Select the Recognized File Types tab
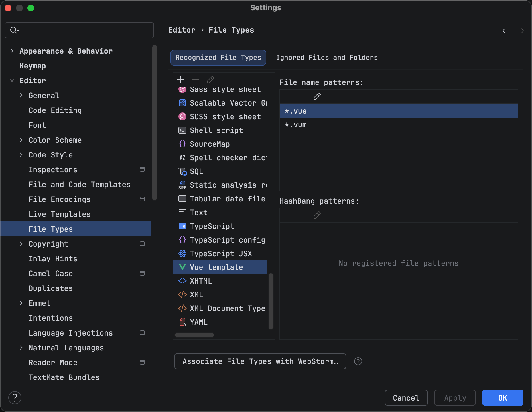 click(x=218, y=57)
